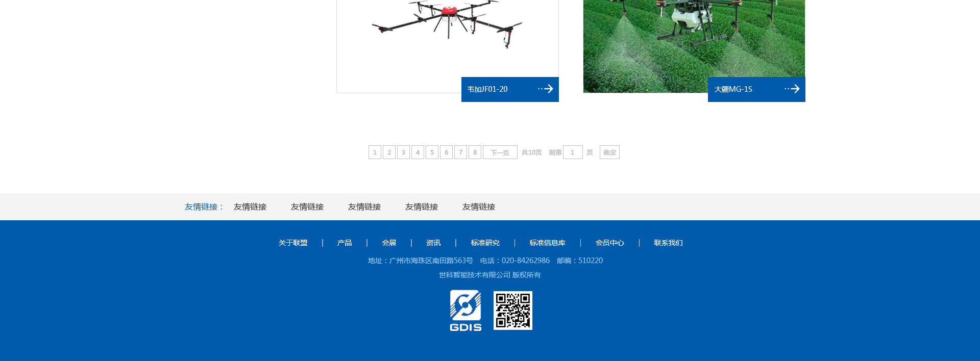
Task: Go to page 5 in pagination
Action: pos(432,152)
